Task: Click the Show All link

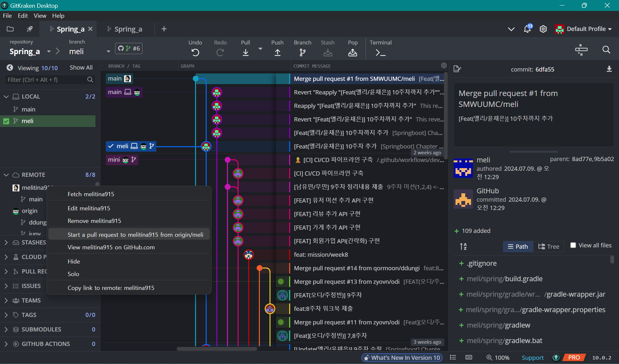Action: (x=81, y=67)
